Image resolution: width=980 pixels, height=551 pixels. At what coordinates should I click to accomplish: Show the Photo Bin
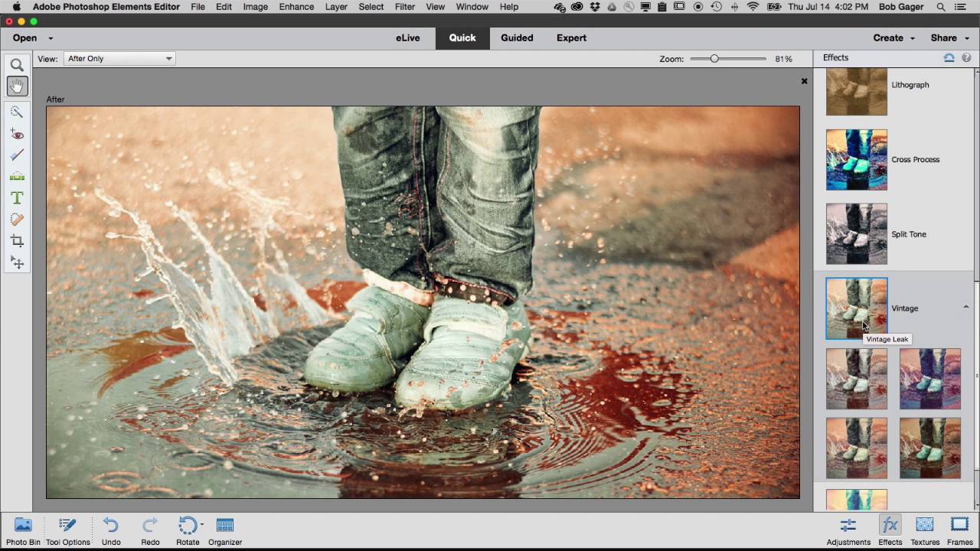(23, 530)
